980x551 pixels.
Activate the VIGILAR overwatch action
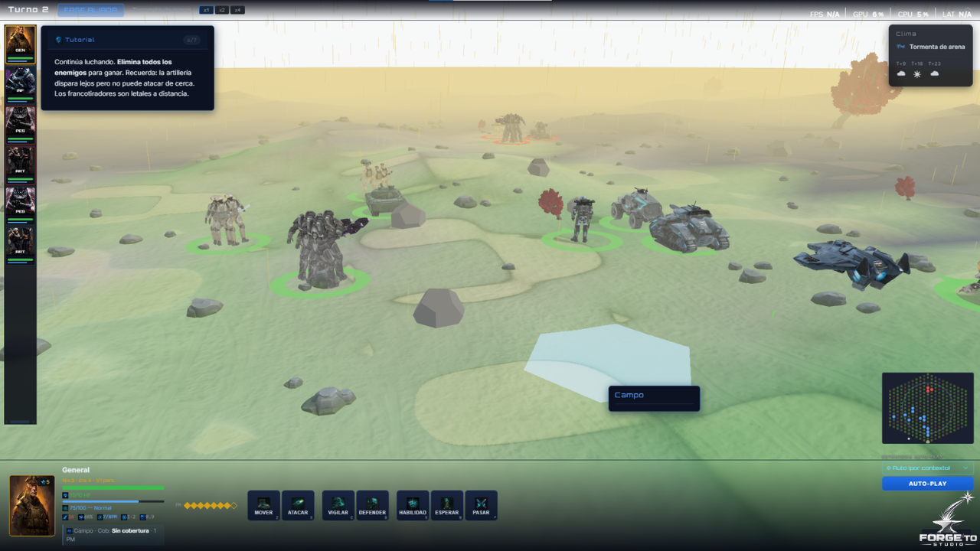pyautogui.click(x=338, y=505)
